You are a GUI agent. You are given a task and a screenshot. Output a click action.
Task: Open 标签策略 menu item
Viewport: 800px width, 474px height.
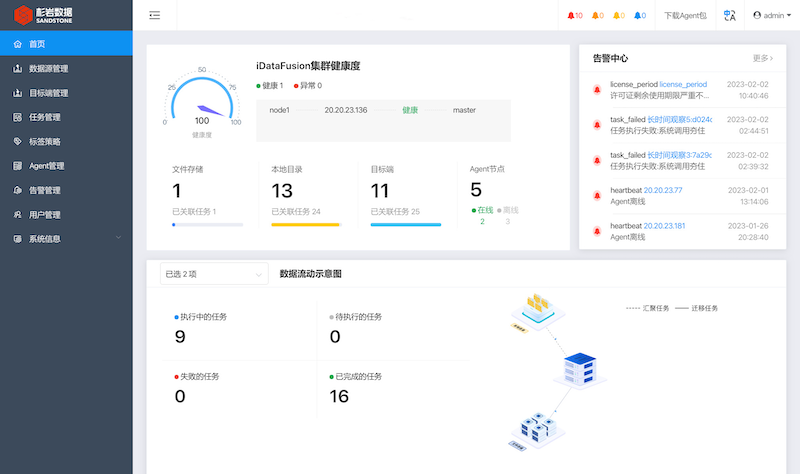coord(66,141)
